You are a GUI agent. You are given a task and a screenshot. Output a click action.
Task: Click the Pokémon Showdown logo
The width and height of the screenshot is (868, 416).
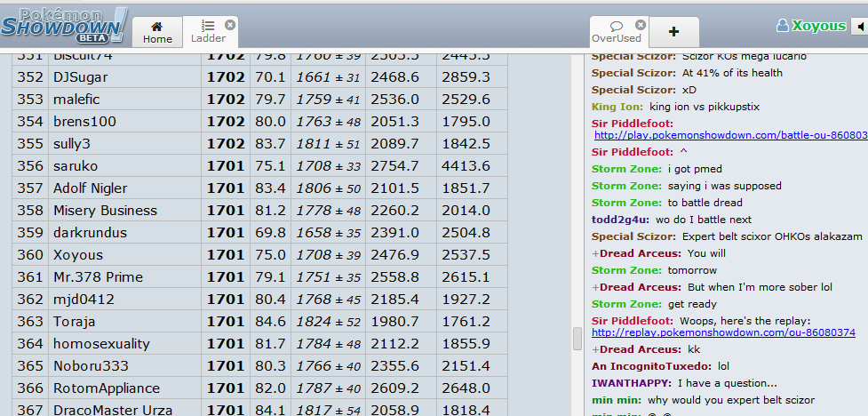(x=64, y=26)
